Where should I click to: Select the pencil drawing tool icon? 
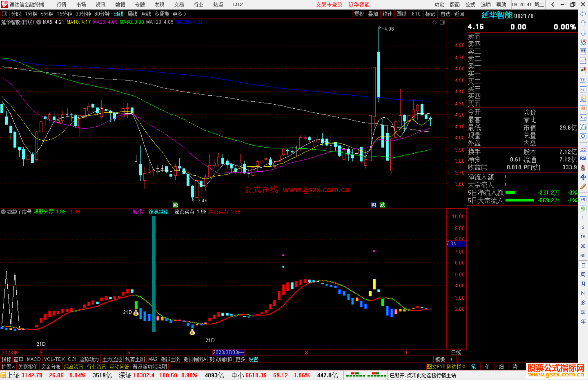[583, 187]
